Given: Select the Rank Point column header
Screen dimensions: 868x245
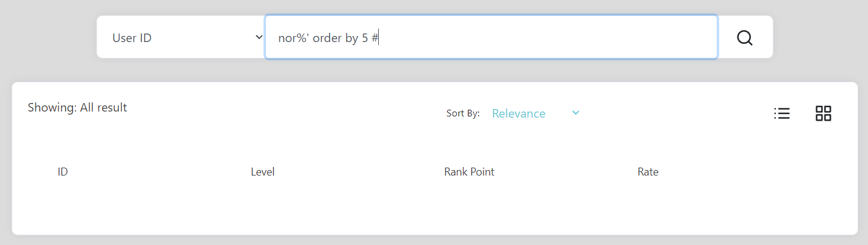Looking at the screenshot, I should click(469, 172).
